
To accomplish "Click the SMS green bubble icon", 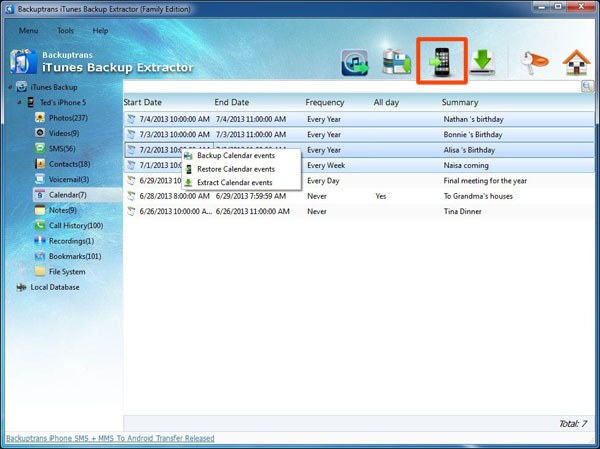I will (40, 148).
